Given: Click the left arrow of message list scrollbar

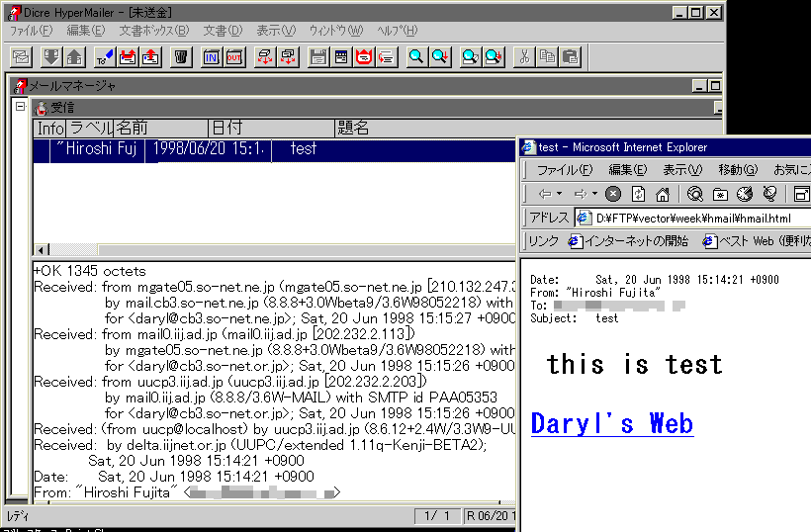Looking at the screenshot, I should (x=42, y=250).
